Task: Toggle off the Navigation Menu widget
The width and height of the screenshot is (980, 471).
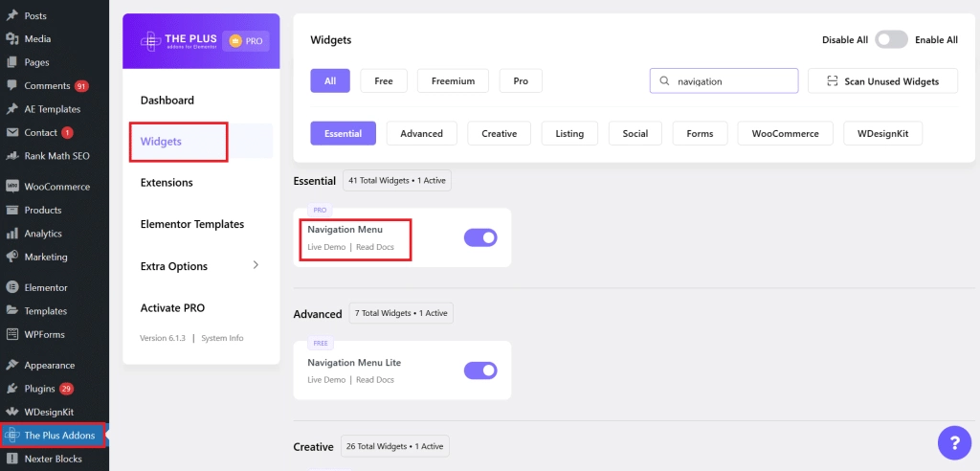Action: pyautogui.click(x=480, y=237)
